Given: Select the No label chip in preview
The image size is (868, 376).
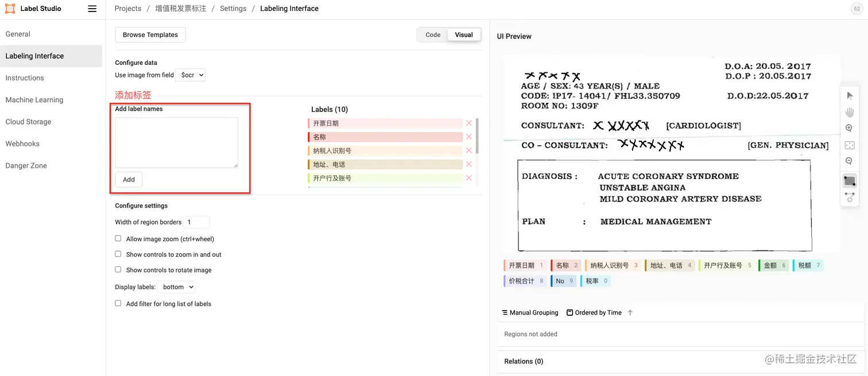Looking at the screenshot, I should (563, 281).
